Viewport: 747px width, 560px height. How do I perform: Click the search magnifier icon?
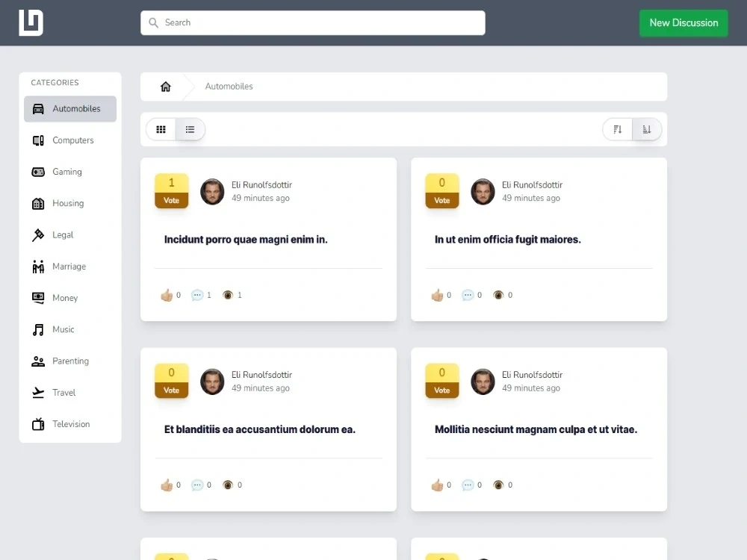pyautogui.click(x=153, y=23)
